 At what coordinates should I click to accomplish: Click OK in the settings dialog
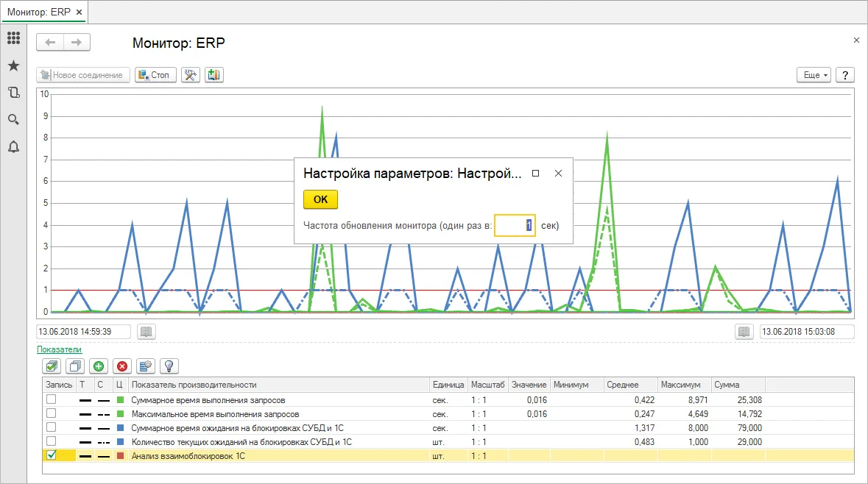pyautogui.click(x=320, y=199)
